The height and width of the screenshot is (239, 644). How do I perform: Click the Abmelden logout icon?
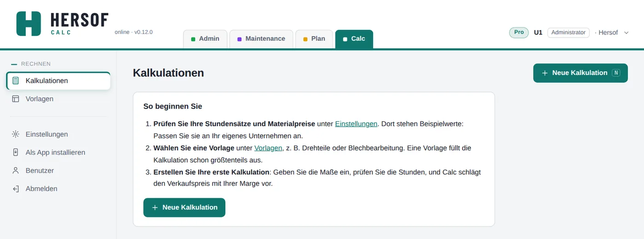[x=16, y=189]
